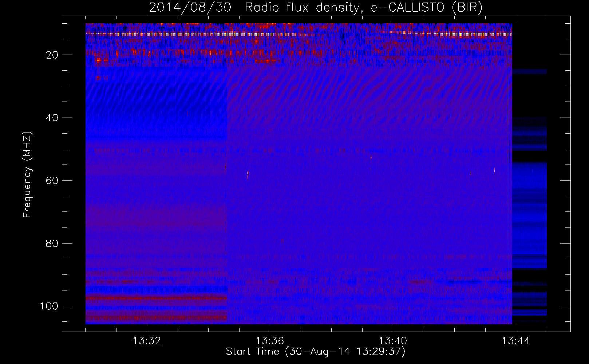Click the '13:44' time tick label
Screen dimensions: 589x364
coord(516,341)
